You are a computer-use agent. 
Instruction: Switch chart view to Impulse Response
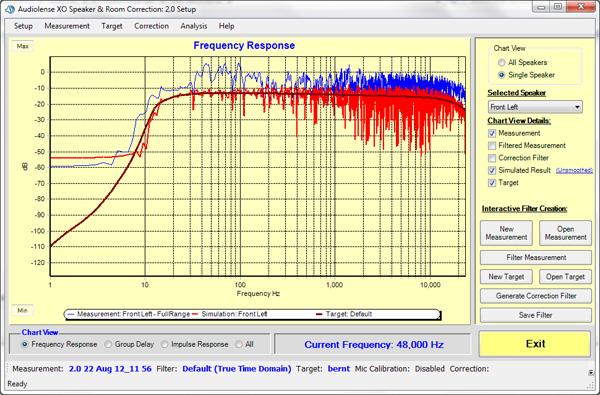(165, 344)
